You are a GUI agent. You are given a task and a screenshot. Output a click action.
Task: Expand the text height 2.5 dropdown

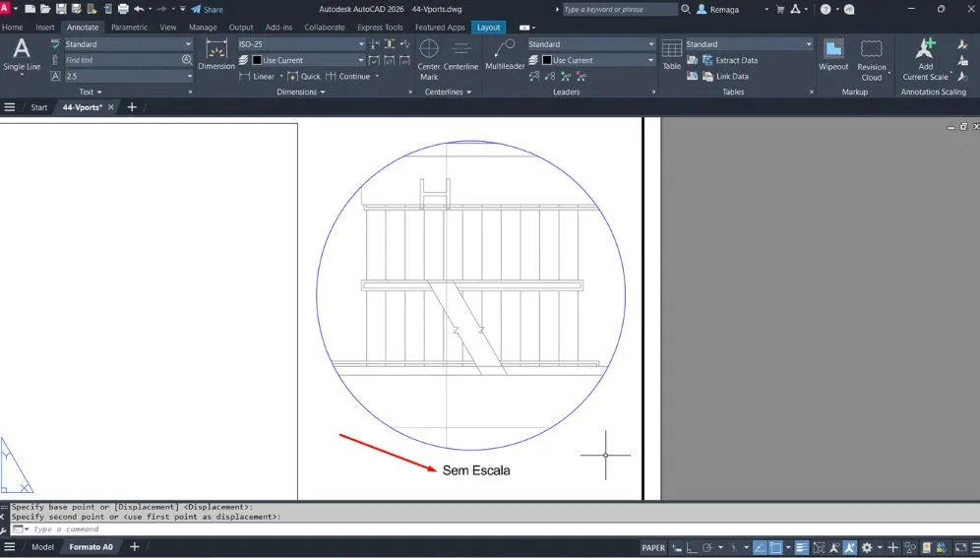click(188, 76)
